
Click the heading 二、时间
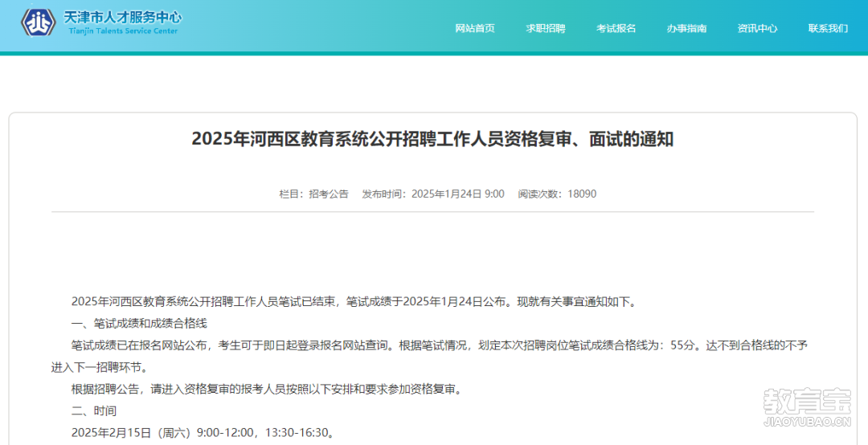(94, 411)
